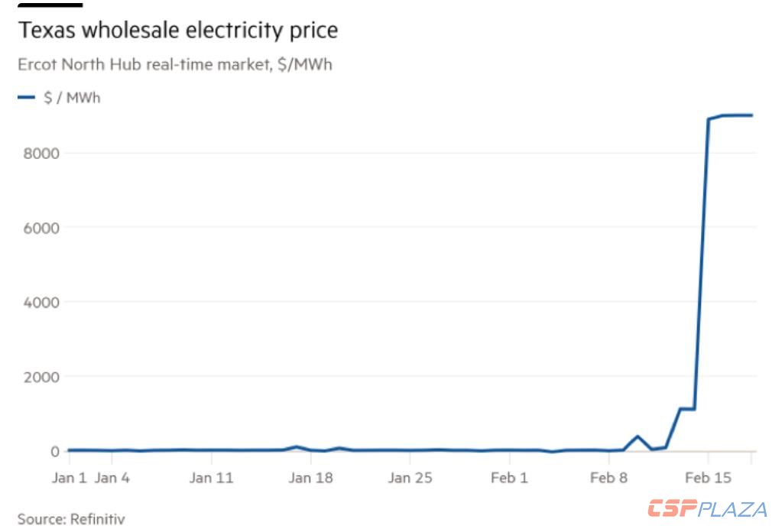Select the Jan 4 date label

pyautogui.click(x=112, y=478)
